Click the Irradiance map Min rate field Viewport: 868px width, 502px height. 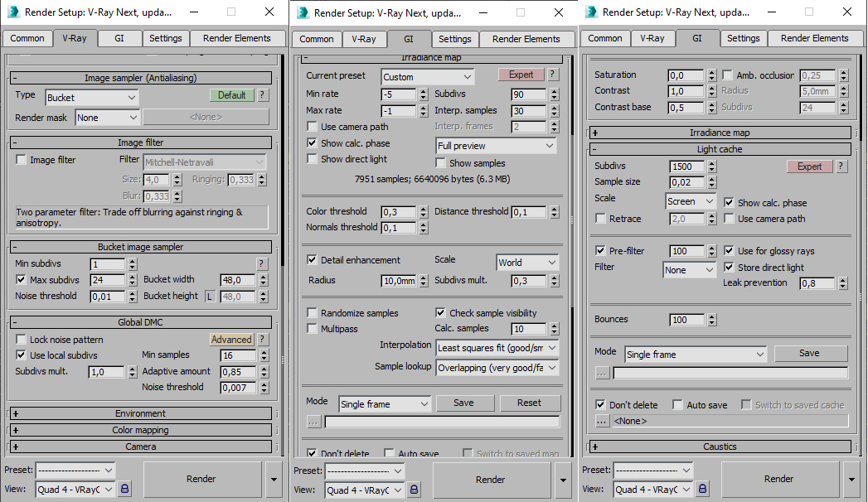(398, 94)
